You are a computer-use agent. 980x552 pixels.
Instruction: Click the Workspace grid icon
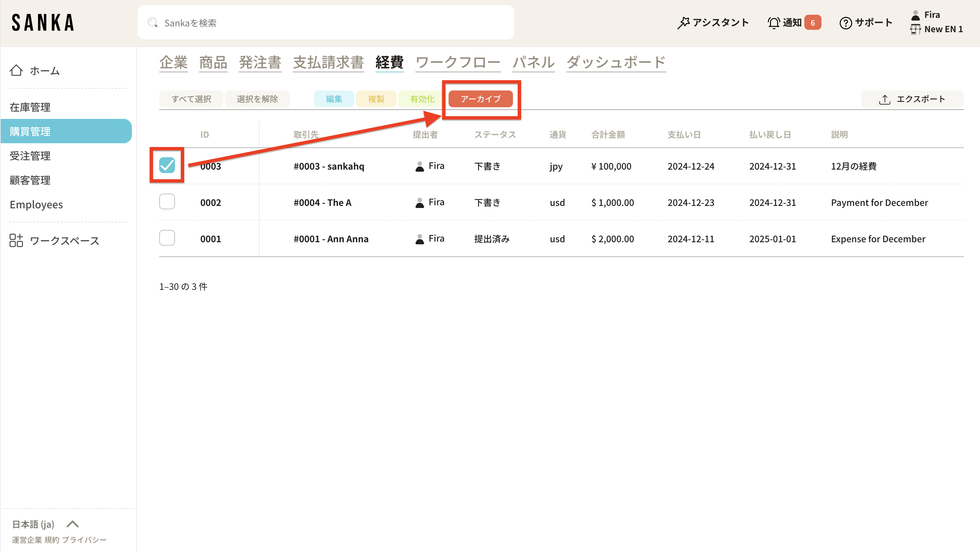tap(16, 241)
